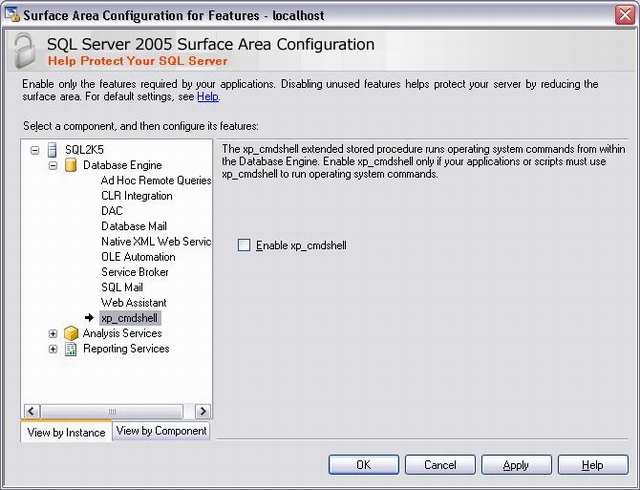
Task: Select the SQL2K5 instance label
Action: (84, 150)
